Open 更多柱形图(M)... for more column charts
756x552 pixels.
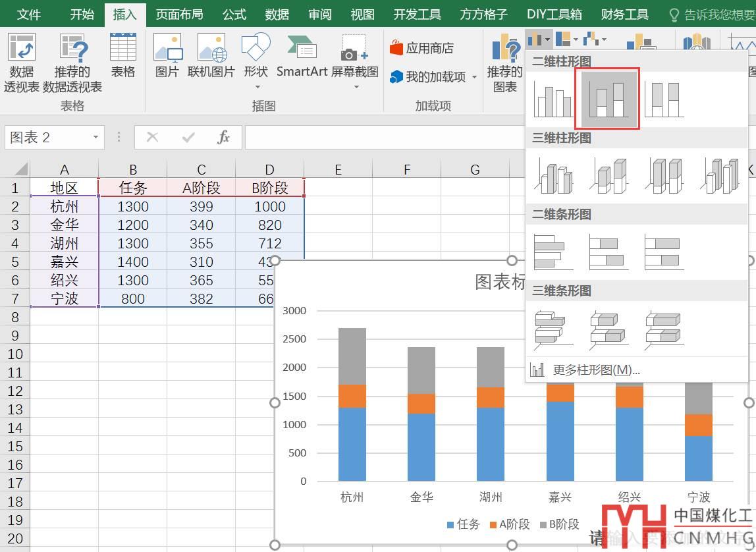pos(596,370)
